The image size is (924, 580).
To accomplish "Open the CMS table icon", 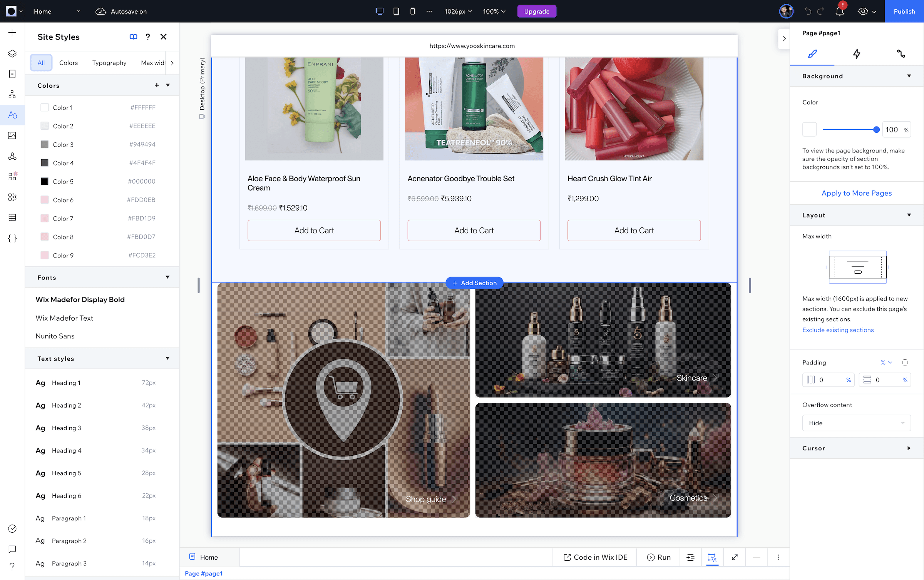I will [x=12, y=217].
